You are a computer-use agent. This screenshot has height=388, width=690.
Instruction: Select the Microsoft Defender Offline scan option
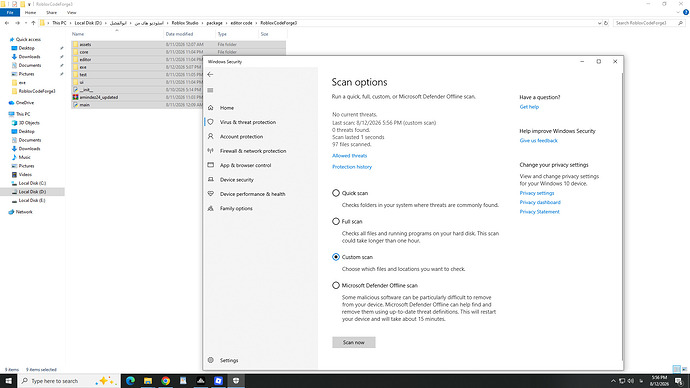(x=336, y=286)
